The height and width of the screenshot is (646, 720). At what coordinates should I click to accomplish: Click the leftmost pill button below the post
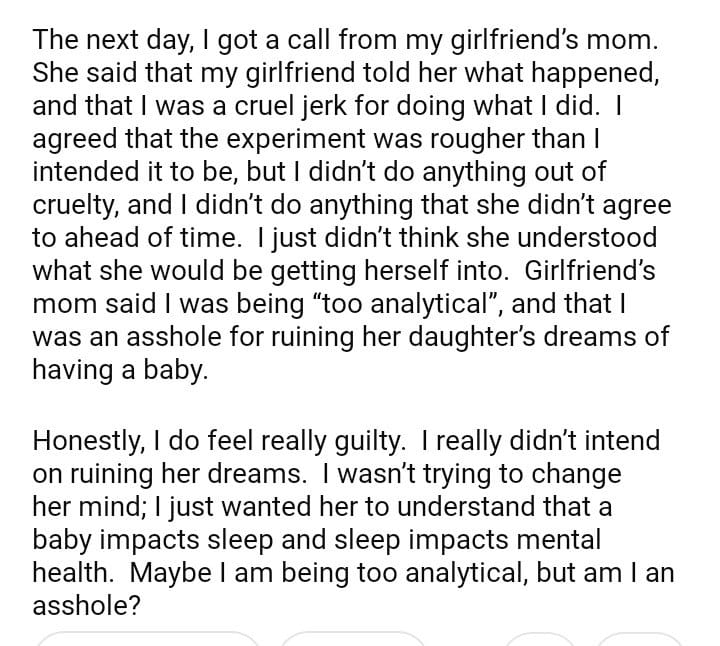click(148, 639)
